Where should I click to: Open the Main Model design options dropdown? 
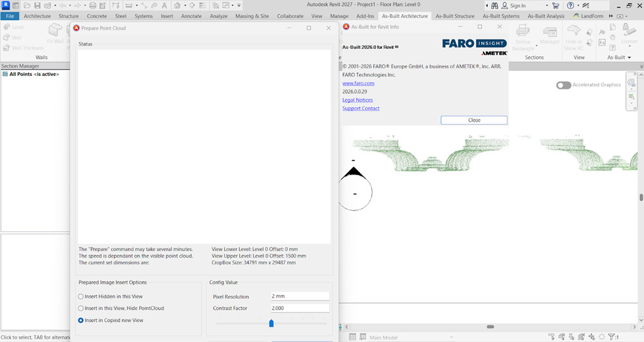(451, 337)
